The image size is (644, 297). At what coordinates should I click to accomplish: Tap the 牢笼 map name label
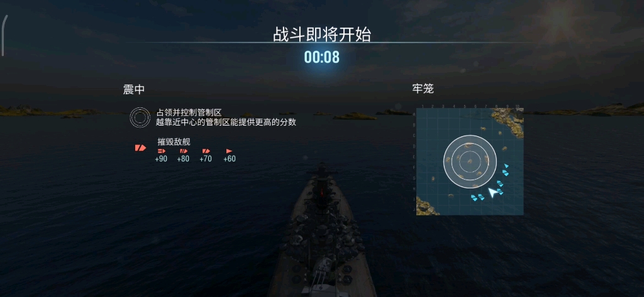point(423,88)
